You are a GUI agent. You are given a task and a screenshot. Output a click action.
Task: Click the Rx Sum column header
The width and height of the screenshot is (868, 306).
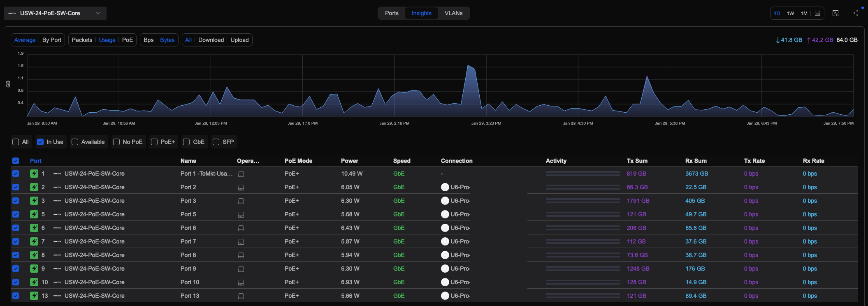696,161
